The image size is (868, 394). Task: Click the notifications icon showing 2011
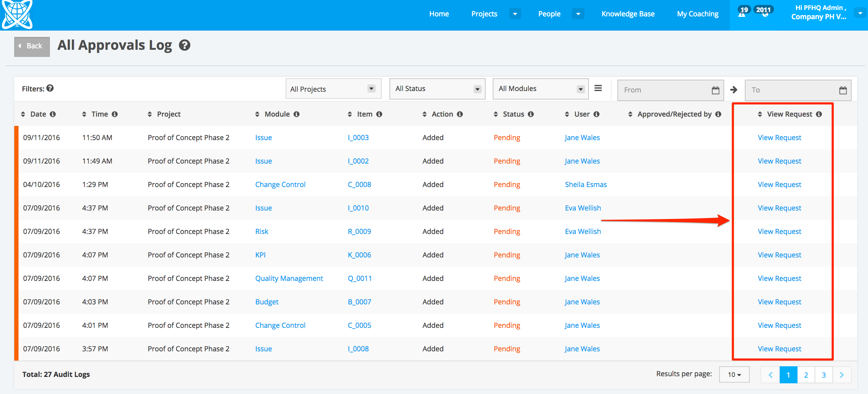point(764,13)
